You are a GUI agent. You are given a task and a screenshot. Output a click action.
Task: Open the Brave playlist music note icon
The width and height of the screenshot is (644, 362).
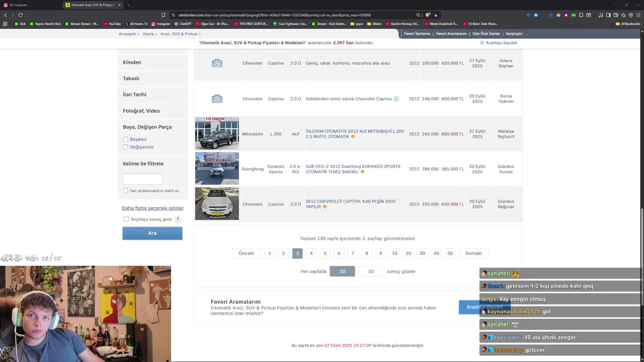[x=601, y=15]
